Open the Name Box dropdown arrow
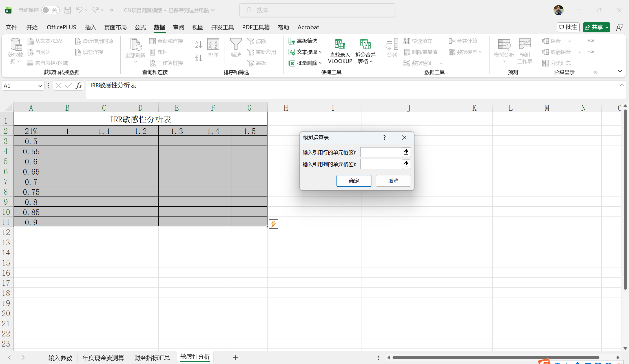Viewport: 629px width, 364px height. pyautogui.click(x=40, y=86)
